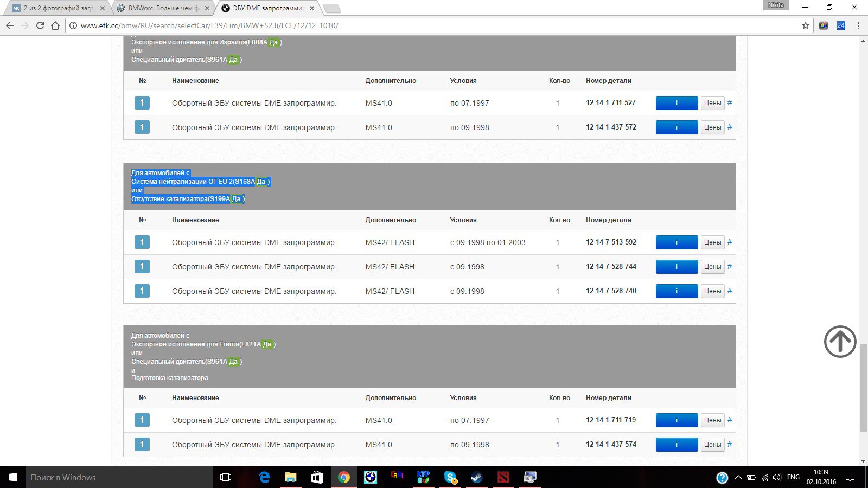Show prices for part 12 14 7 528 740
Viewport: 868px width, 488px height.
click(x=712, y=291)
